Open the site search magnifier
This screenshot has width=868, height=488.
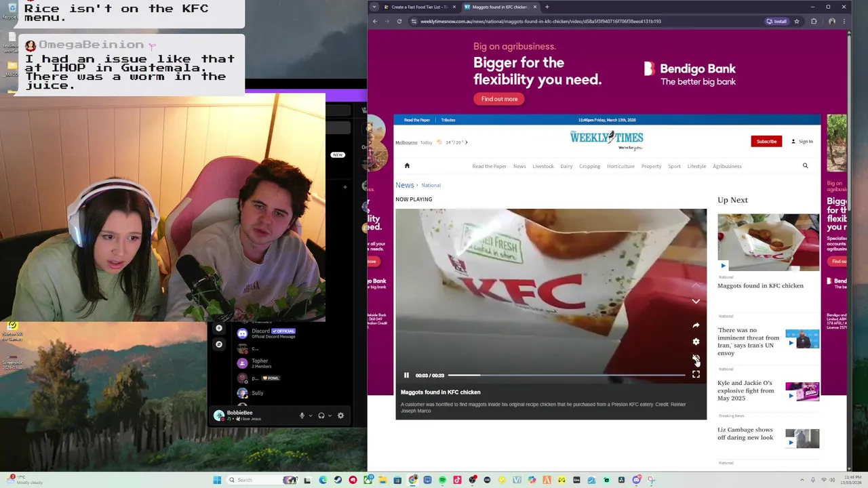tap(805, 165)
